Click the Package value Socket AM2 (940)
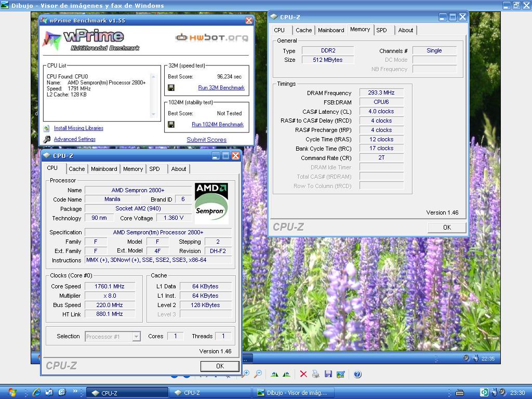The width and height of the screenshot is (532, 399). click(x=138, y=209)
